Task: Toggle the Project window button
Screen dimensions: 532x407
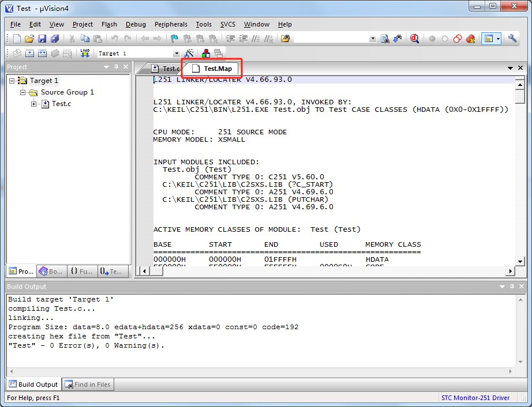Action: coord(489,39)
